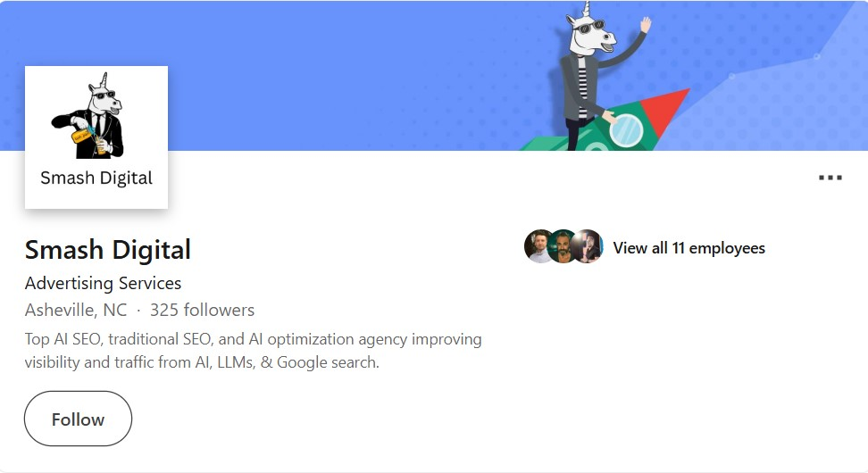This screenshot has height=473, width=868.
Task: Click the Asheville, NC location text
Action: (x=76, y=310)
